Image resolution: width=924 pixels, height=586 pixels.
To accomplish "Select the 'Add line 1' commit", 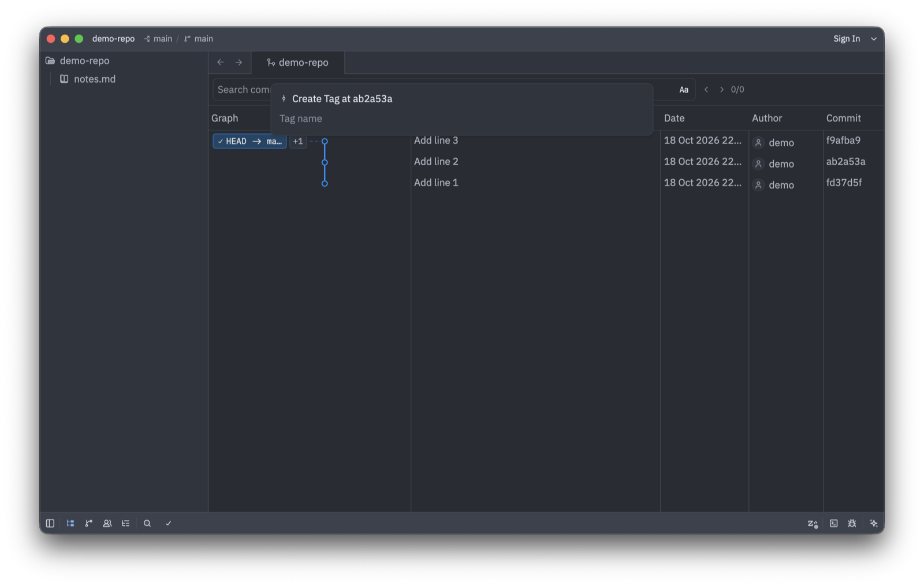I will (x=436, y=183).
